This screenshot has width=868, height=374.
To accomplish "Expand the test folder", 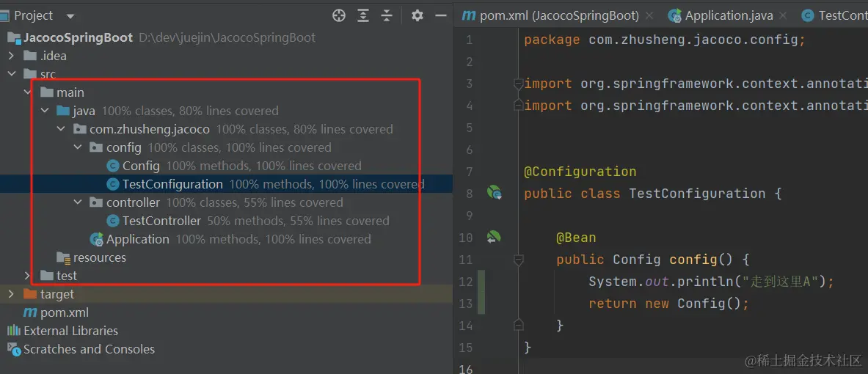I will click(x=28, y=276).
